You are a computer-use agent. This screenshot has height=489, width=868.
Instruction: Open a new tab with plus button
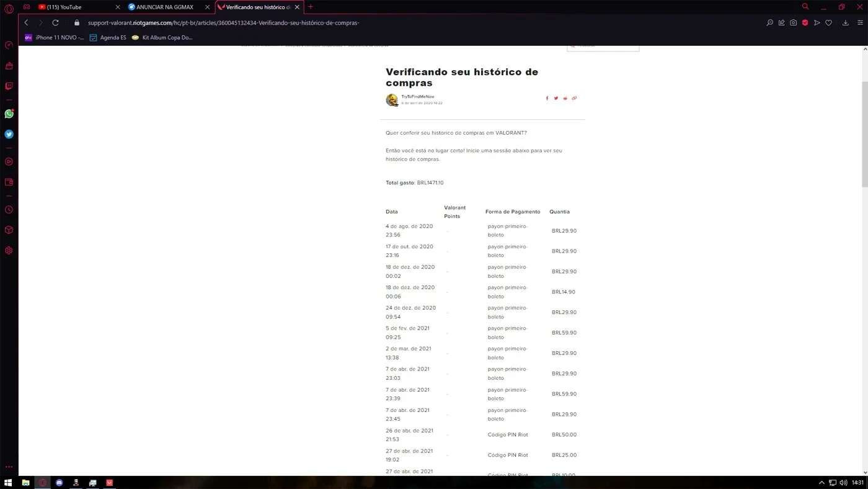point(311,7)
